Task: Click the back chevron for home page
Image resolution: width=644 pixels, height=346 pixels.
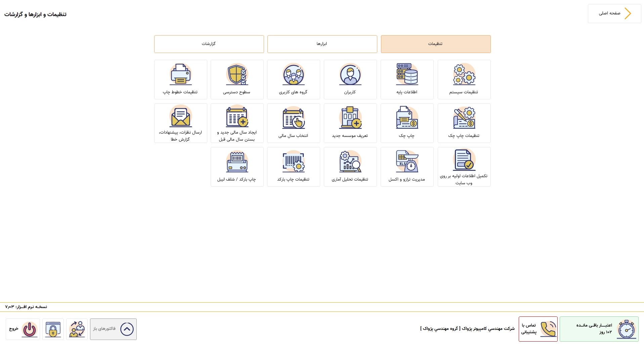Action: (x=628, y=13)
